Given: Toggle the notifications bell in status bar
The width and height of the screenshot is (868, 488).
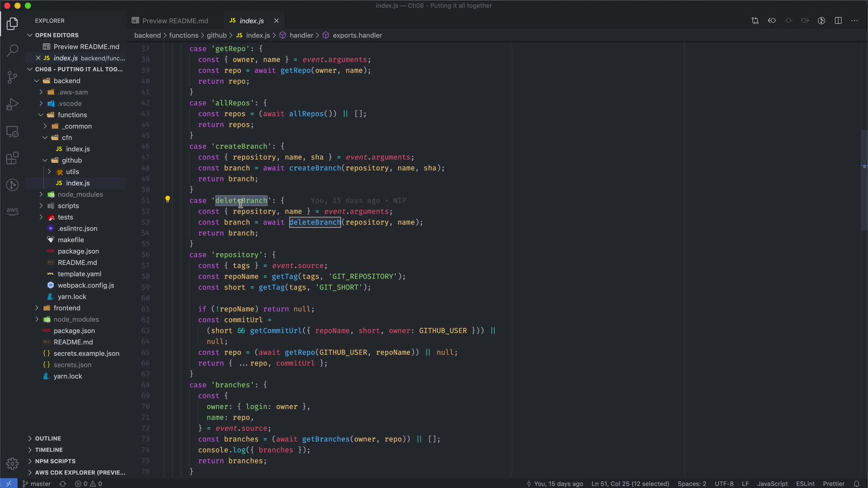Looking at the screenshot, I should pos(856,483).
